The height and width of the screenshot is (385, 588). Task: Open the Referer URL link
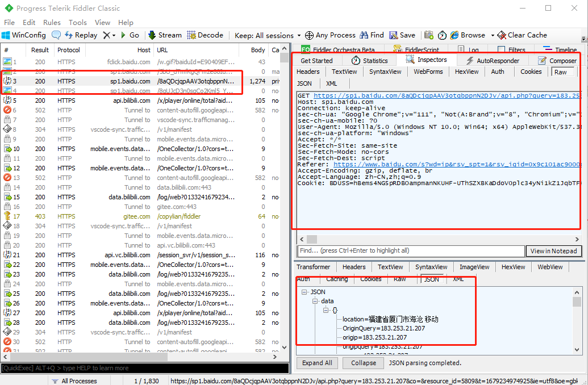456,164
